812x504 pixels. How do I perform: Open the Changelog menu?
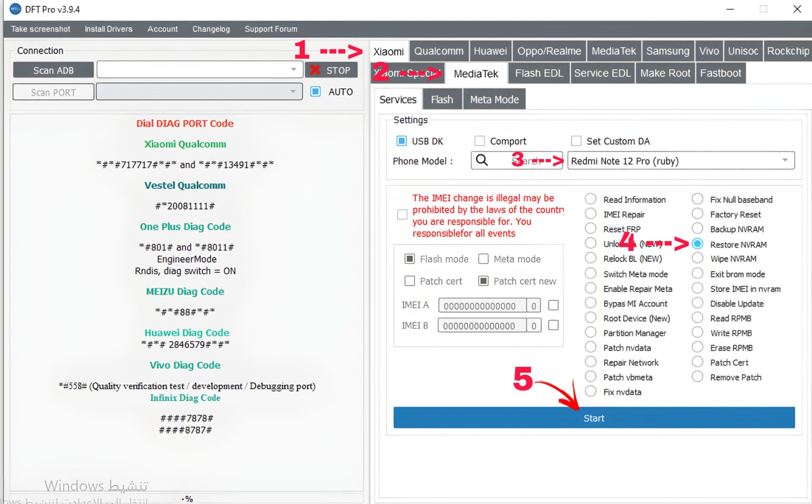click(211, 29)
